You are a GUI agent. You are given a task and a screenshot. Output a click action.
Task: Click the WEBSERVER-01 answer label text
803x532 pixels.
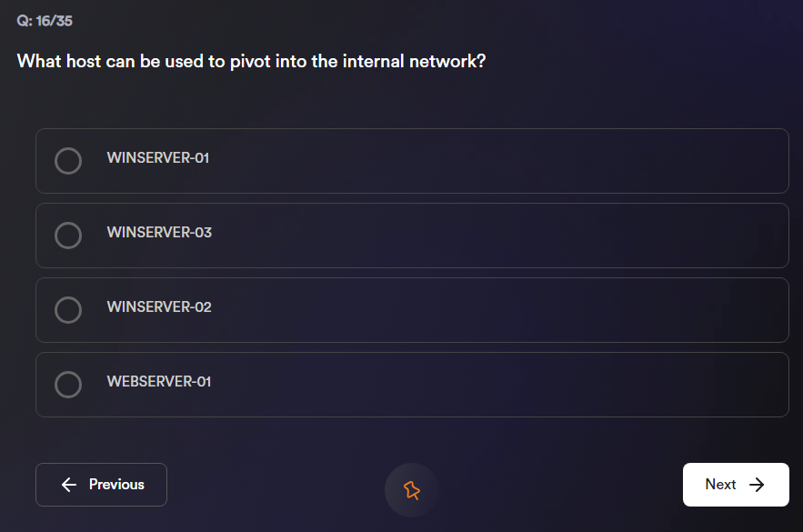pos(159,382)
